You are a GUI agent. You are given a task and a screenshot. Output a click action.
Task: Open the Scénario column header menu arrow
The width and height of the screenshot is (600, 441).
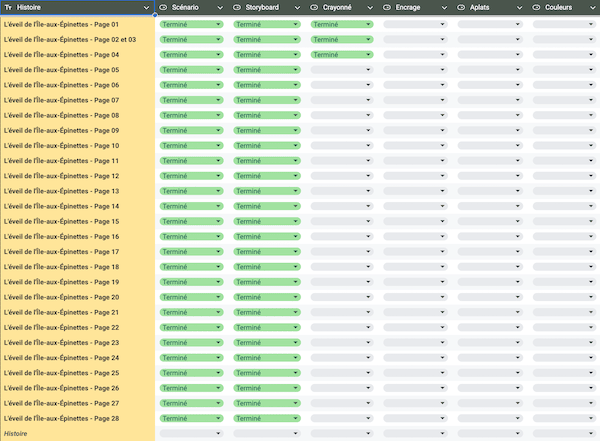tap(222, 7)
